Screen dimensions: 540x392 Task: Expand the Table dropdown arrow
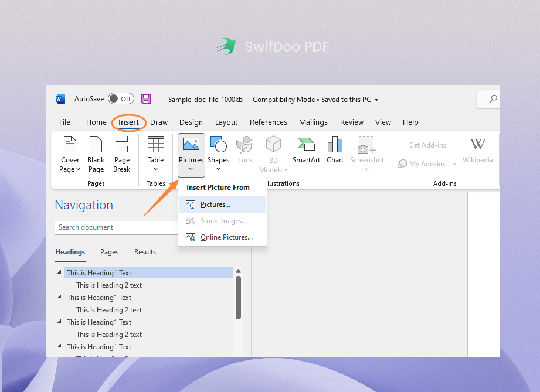(155, 169)
